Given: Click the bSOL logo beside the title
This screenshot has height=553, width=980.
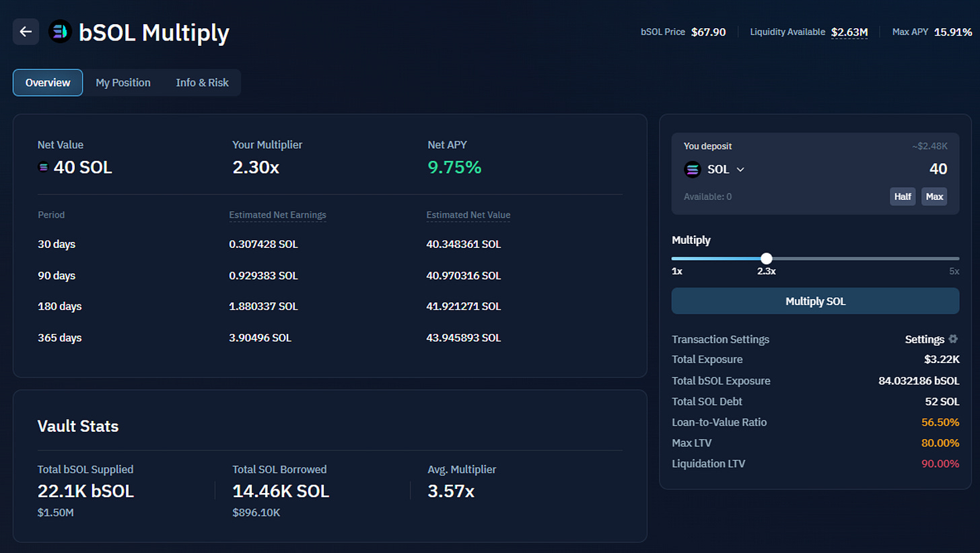Looking at the screenshot, I should 60,32.
